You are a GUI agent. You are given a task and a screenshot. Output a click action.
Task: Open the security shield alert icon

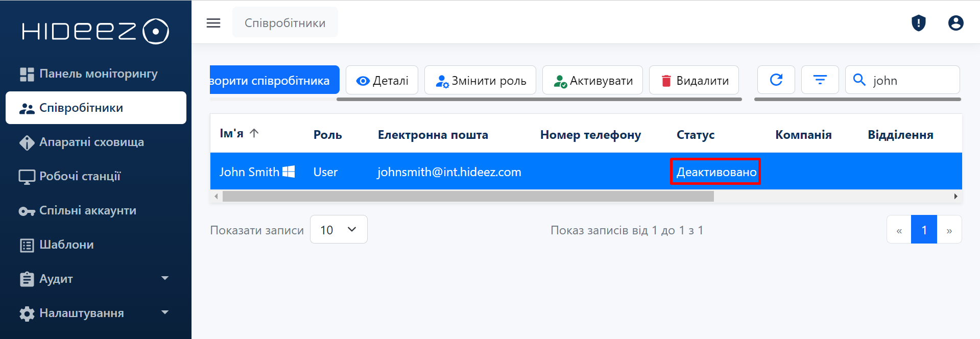pyautogui.click(x=918, y=23)
